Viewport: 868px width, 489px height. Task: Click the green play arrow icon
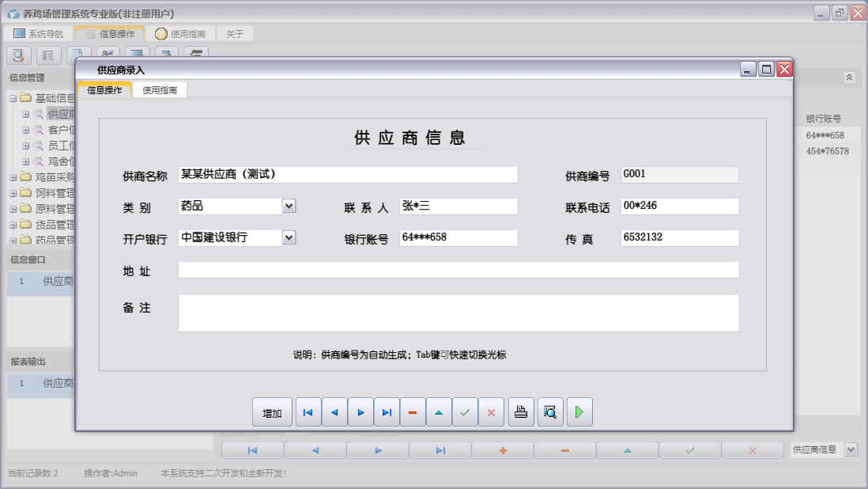pos(579,412)
